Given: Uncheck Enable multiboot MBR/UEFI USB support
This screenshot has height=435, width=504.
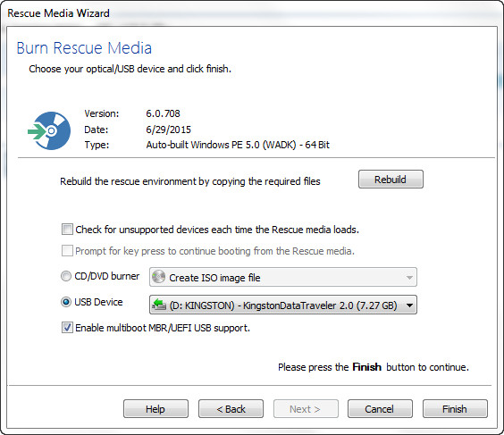Looking at the screenshot, I should tap(67, 328).
